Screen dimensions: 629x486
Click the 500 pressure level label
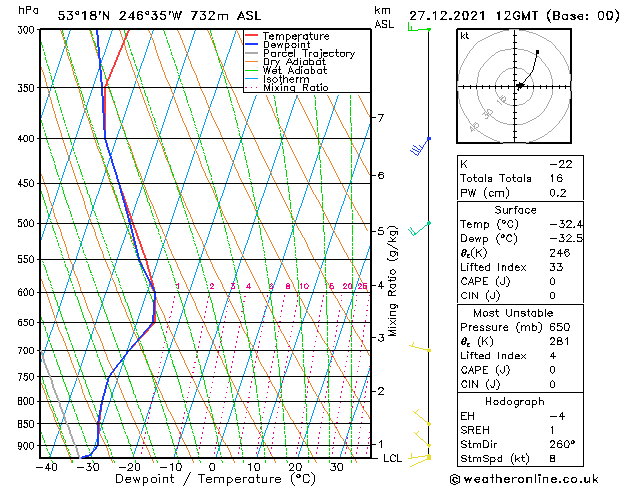[28, 223]
